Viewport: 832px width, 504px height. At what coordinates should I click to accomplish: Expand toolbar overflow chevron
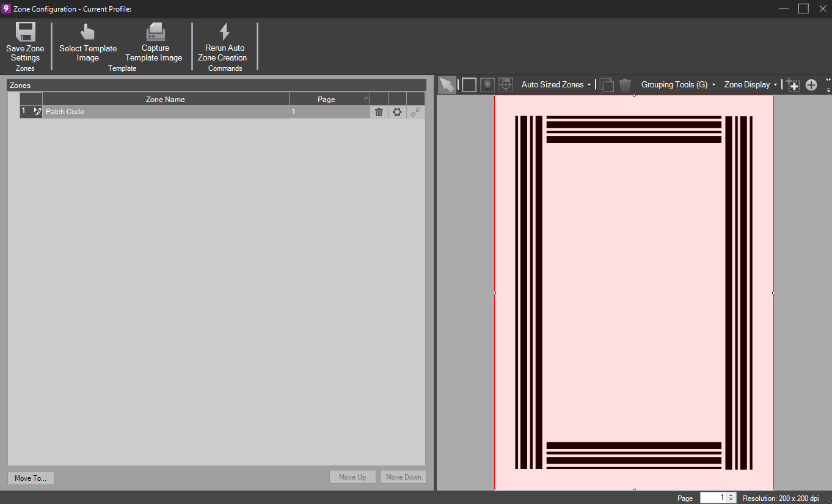pyautogui.click(x=828, y=85)
